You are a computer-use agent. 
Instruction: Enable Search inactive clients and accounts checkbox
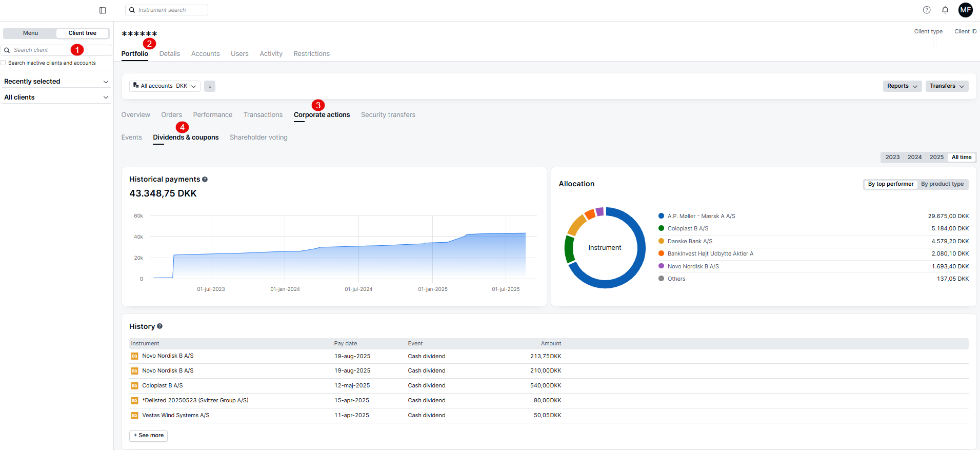pos(4,63)
